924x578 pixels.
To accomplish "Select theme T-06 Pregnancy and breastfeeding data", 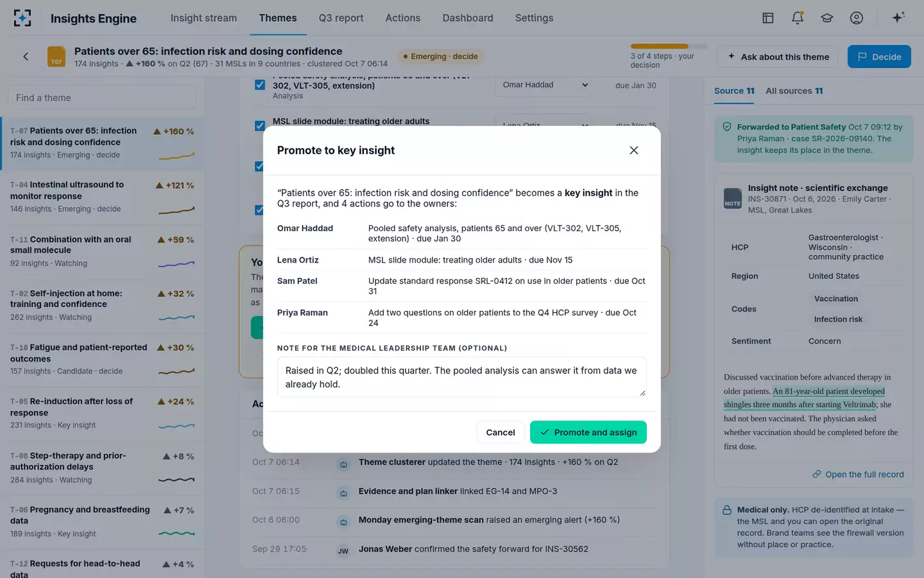I will pyautogui.click(x=103, y=521).
